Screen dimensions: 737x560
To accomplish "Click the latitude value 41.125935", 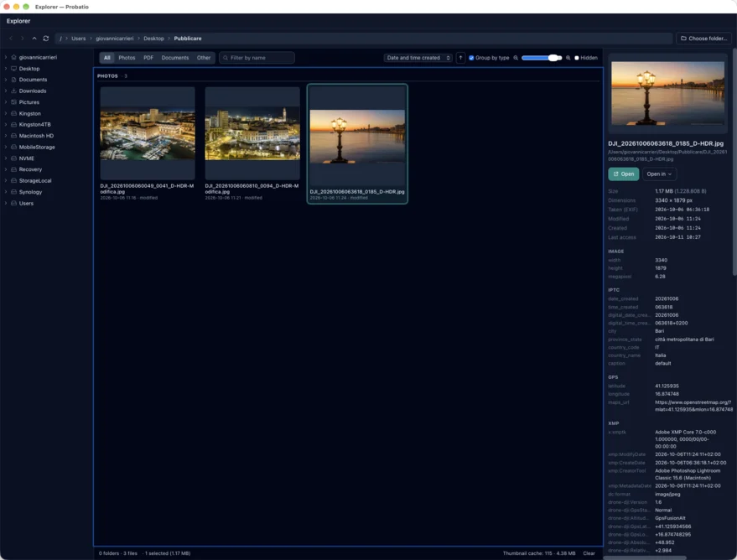I will coord(667,386).
